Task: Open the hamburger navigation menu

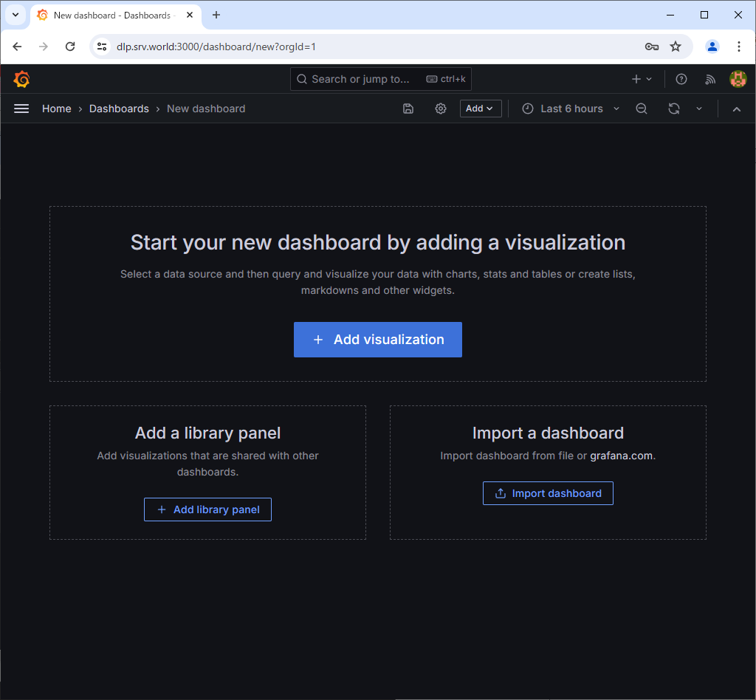Action: pyautogui.click(x=21, y=109)
